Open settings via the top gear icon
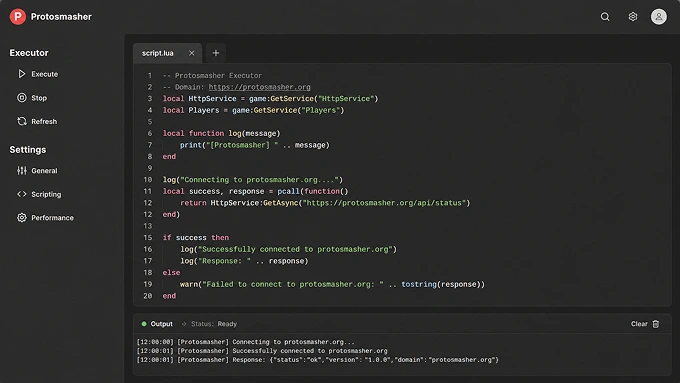This screenshot has height=383, width=680. (633, 16)
